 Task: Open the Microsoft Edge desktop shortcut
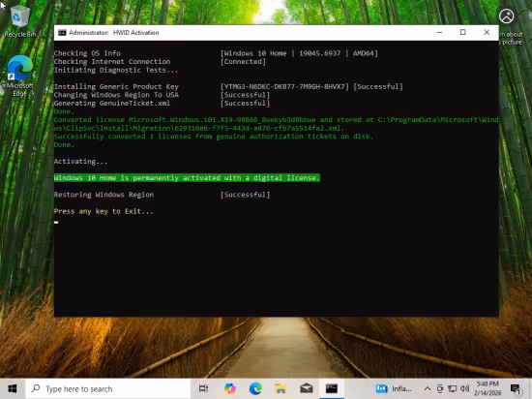coord(19,76)
